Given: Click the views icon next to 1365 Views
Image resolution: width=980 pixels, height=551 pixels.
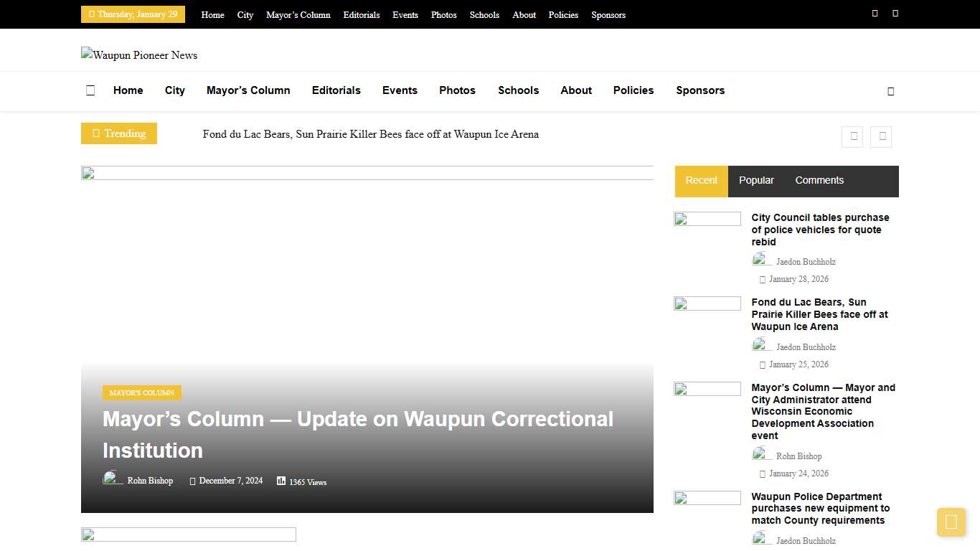Looking at the screenshot, I should (x=281, y=481).
